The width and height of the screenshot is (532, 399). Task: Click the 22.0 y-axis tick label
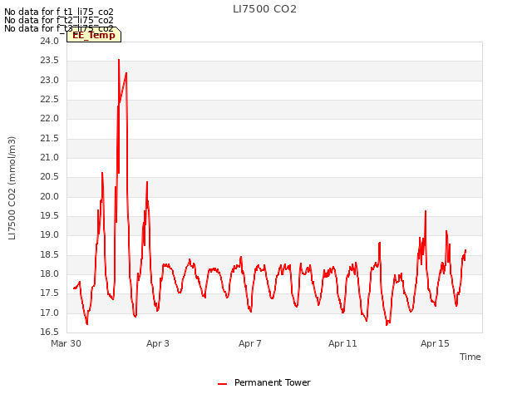pyautogui.click(x=50, y=118)
